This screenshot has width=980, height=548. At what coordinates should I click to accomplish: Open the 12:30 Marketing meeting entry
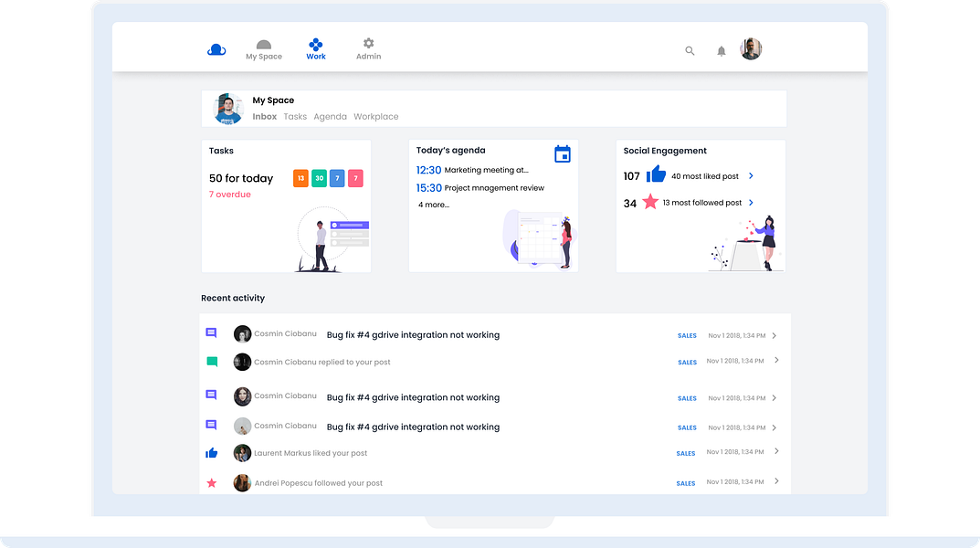coord(472,170)
